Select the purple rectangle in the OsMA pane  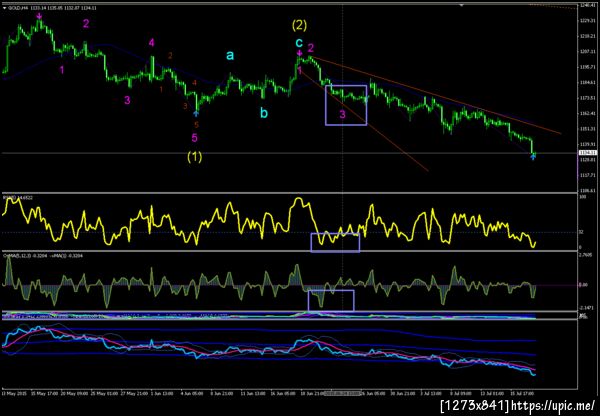331,300
